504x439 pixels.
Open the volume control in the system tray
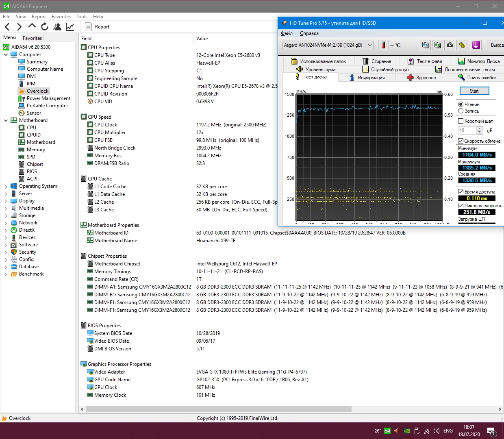coord(436,431)
